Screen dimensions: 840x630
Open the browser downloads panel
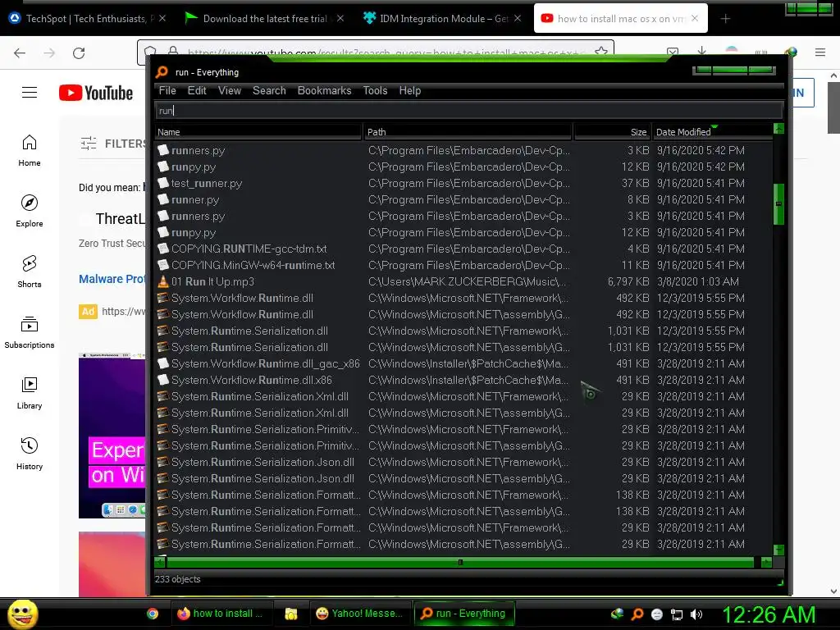702,52
